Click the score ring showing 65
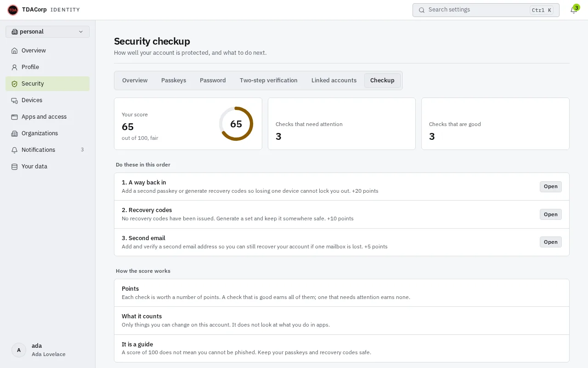The height and width of the screenshot is (368, 588). point(236,124)
